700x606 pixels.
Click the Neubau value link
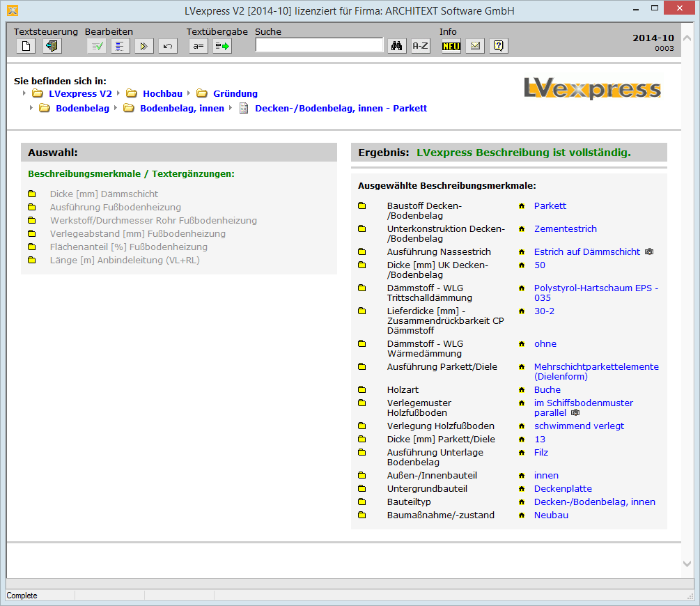coord(552,515)
